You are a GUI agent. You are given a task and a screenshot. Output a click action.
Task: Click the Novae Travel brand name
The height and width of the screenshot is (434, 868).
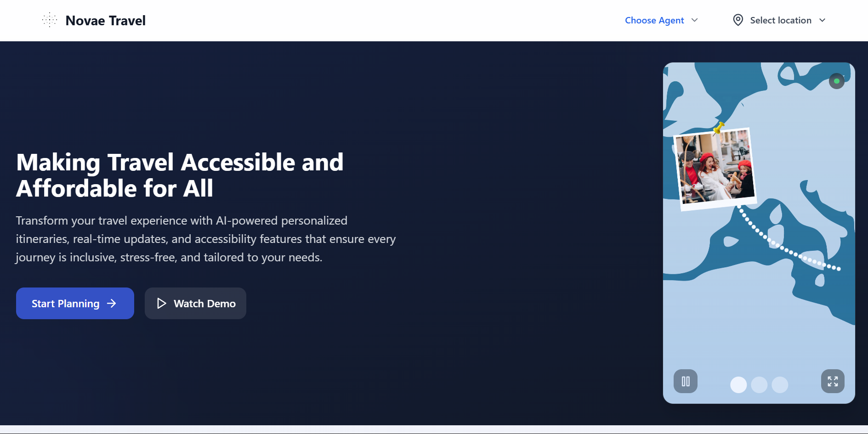[x=106, y=21]
